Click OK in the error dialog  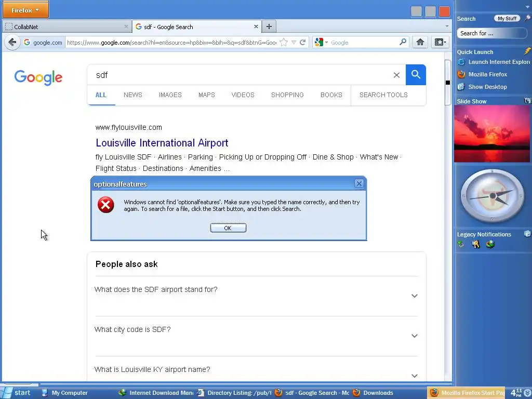pyautogui.click(x=228, y=228)
